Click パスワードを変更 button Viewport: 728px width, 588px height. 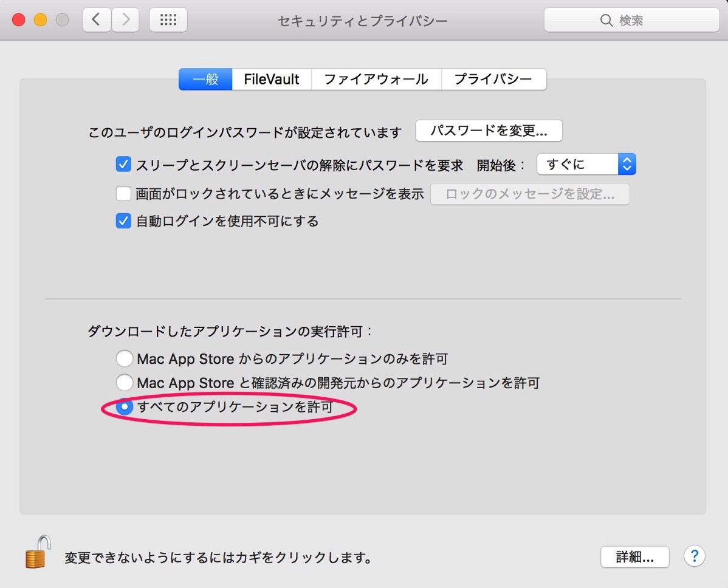489,131
